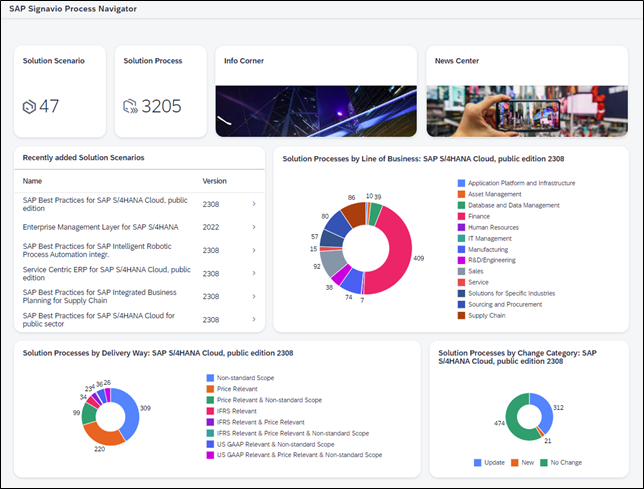644x489 pixels.
Task: Toggle IFRS Relevant legend swatch
Action: click(210, 411)
